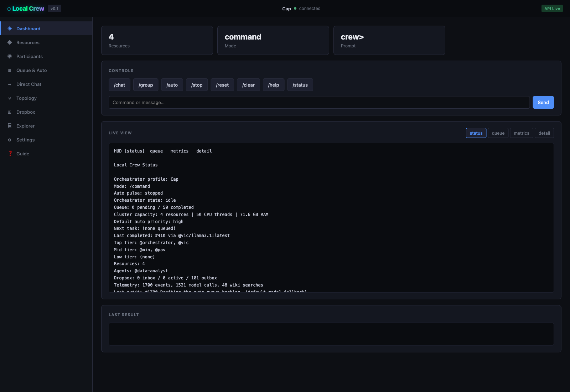Clear output with the /clear button
570x392 pixels.
click(248, 85)
